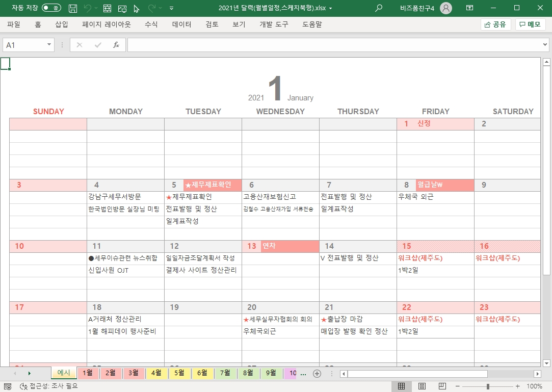Click the zoom out minus button
The width and height of the screenshot is (552, 392).
457,386
